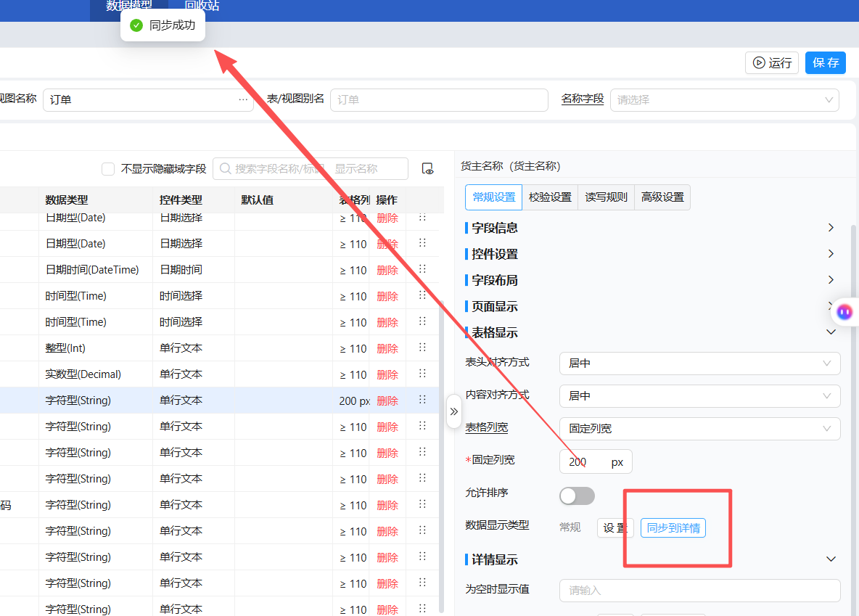Open the 回收站 top tab
Screen dimensions: 859x616
tap(202, 6)
